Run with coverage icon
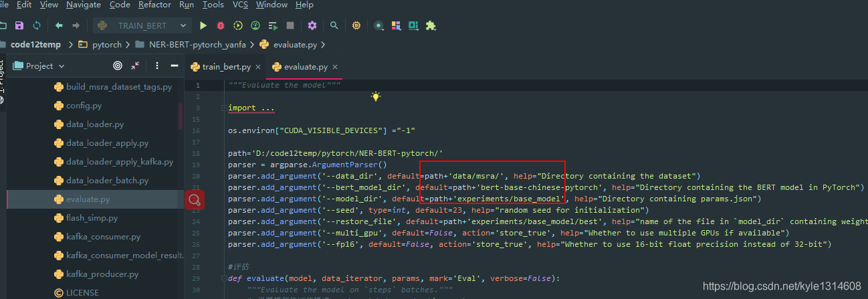This screenshot has height=299, width=868. coord(238,25)
